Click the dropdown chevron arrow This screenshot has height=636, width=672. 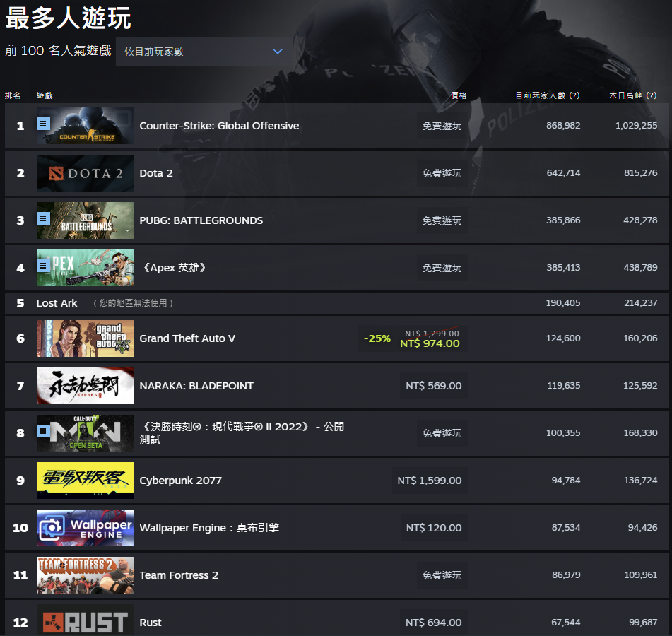[x=278, y=52]
